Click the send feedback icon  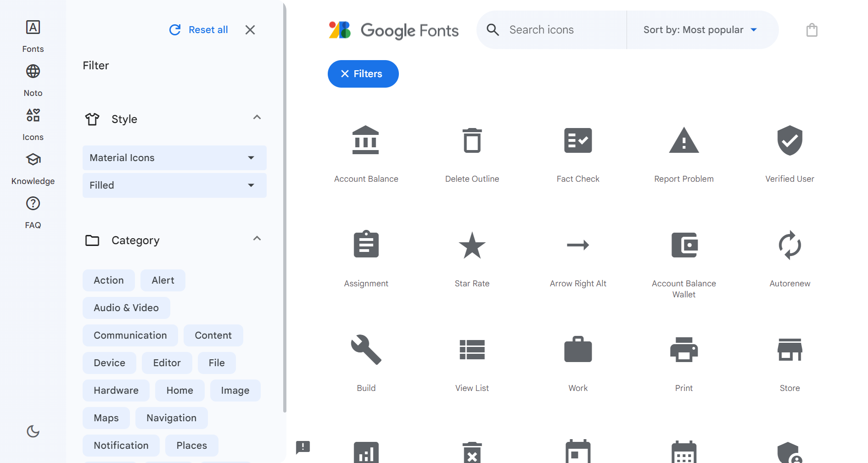(x=303, y=447)
